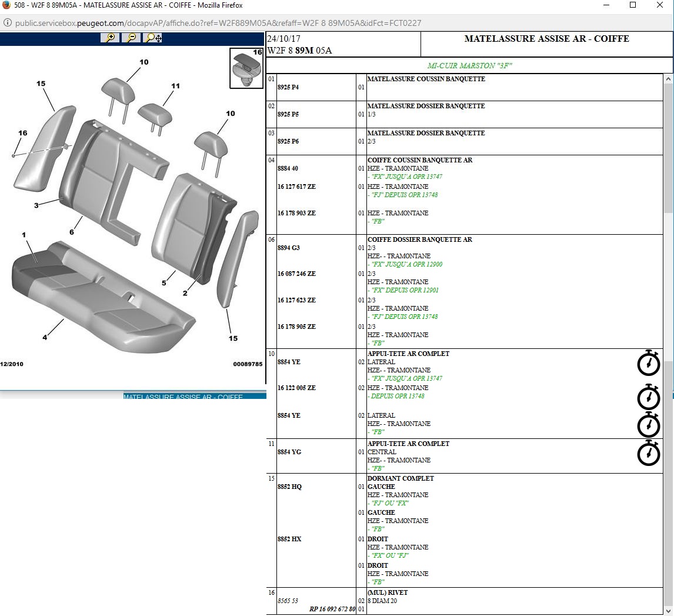Click part number 8852 HX
Image resolution: width=674 pixels, height=616 pixels.
click(x=289, y=539)
